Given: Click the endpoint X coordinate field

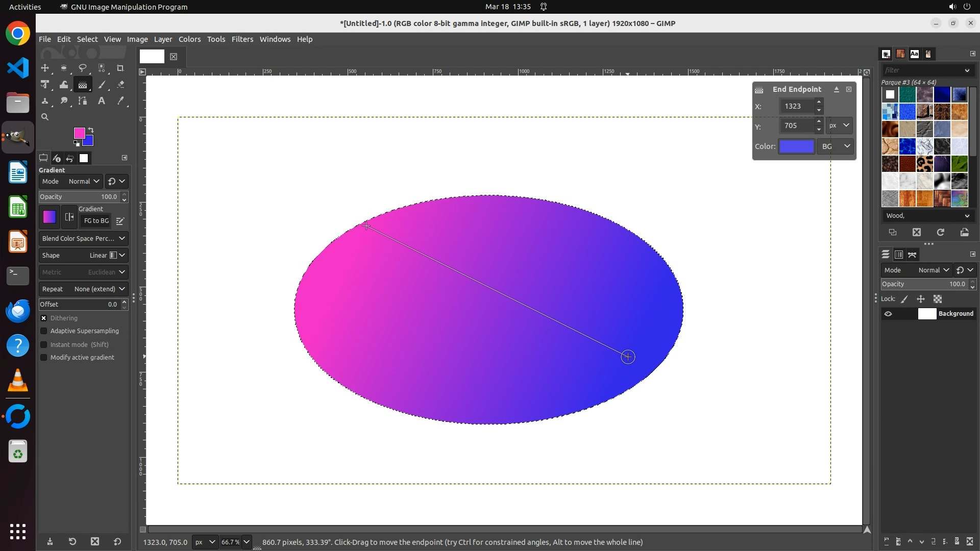Looking at the screenshot, I should coord(796,106).
